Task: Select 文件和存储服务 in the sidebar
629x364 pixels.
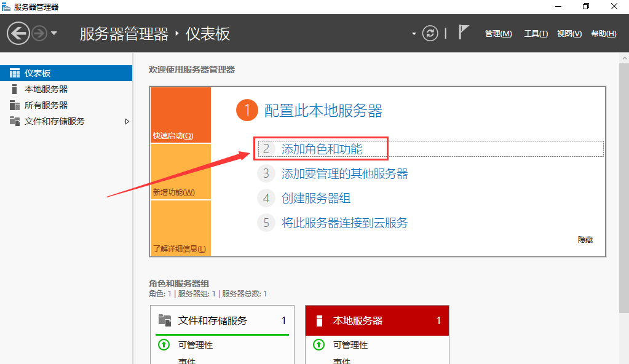Action: click(66, 121)
